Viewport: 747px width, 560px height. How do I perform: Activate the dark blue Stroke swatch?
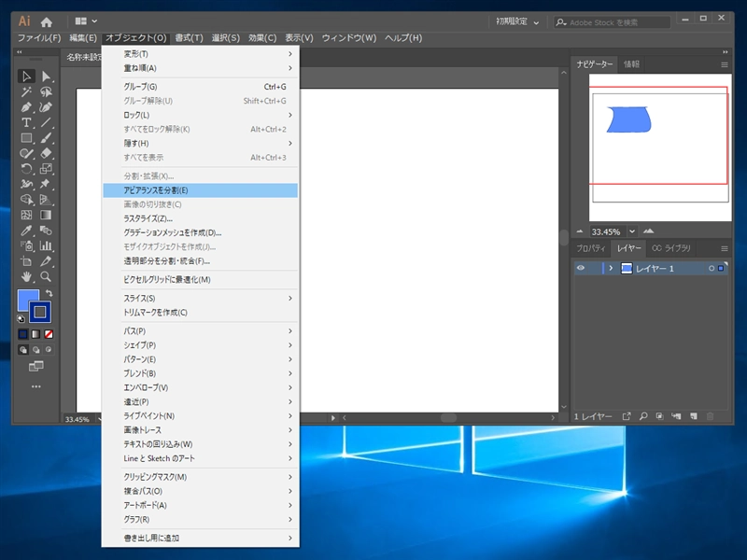click(40, 312)
